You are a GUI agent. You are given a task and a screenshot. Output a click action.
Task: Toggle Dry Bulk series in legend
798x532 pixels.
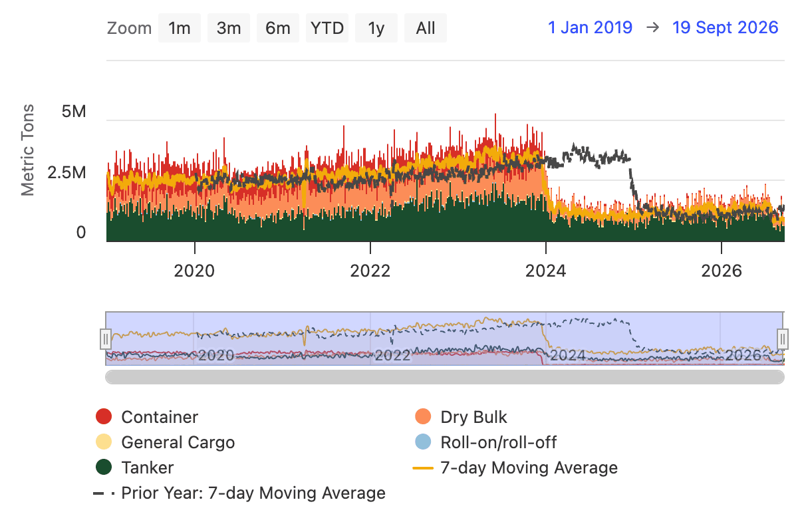pos(461,417)
